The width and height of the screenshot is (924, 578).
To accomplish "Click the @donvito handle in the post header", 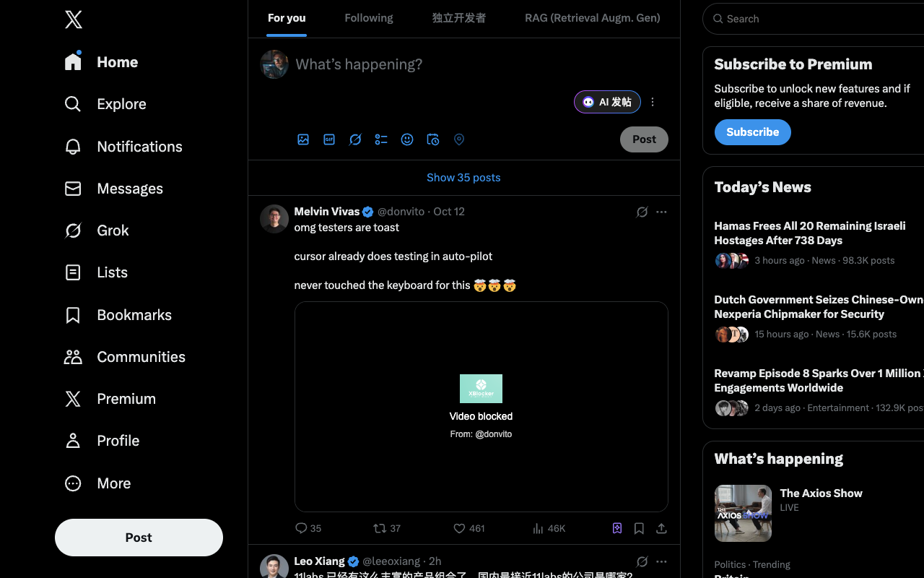I will [x=401, y=212].
